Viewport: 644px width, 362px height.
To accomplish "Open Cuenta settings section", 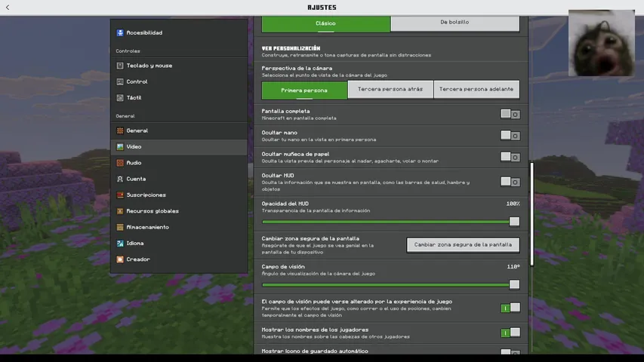I will pos(179,179).
